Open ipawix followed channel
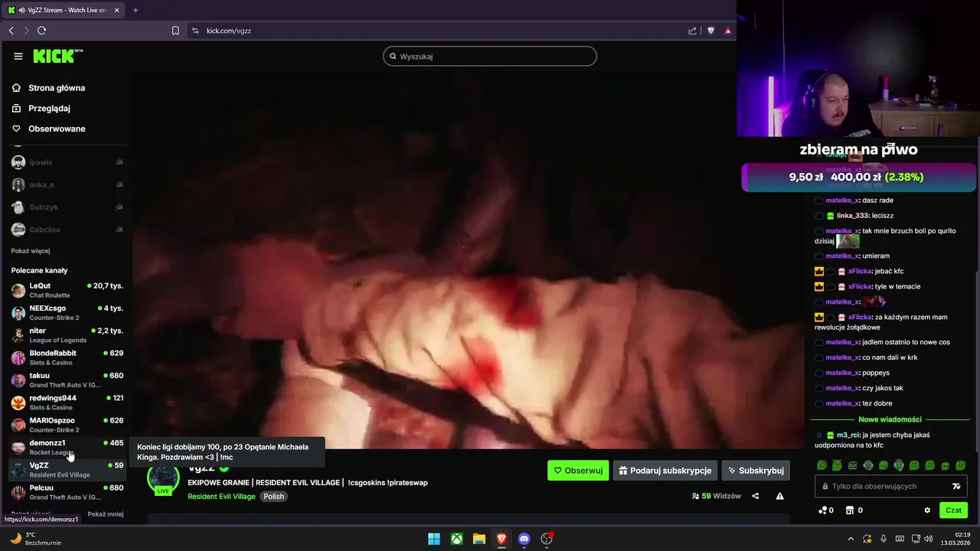 coord(67,162)
